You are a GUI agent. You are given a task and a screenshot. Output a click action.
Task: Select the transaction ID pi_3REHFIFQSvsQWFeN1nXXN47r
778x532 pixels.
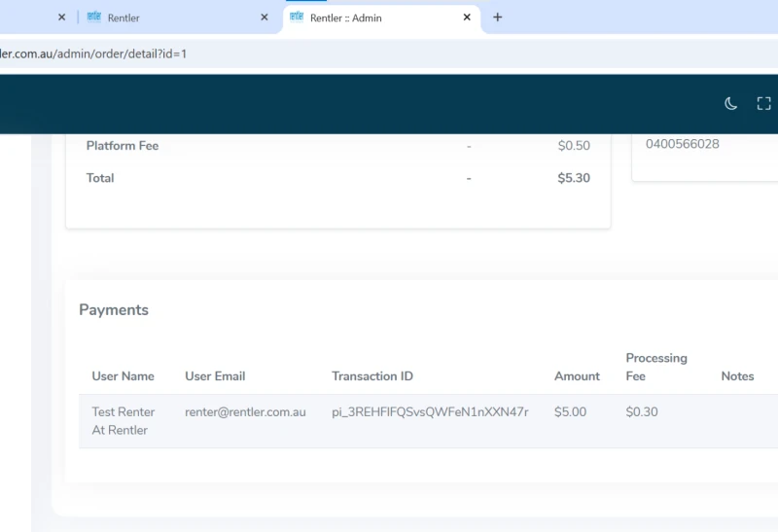tap(430, 412)
